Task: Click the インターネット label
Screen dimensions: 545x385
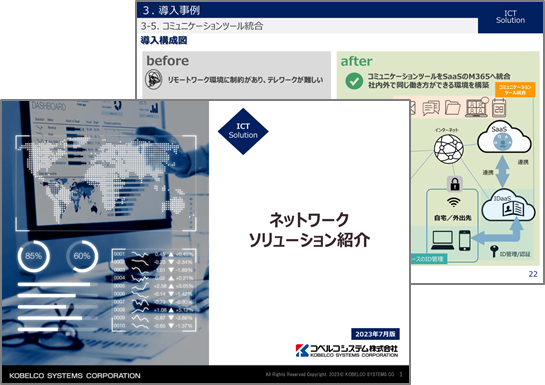Action: (447, 130)
